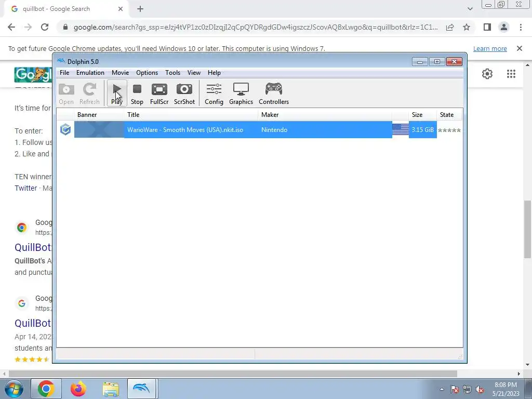Click the five-star state rating
This screenshot has width=532, height=399.
click(x=449, y=130)
